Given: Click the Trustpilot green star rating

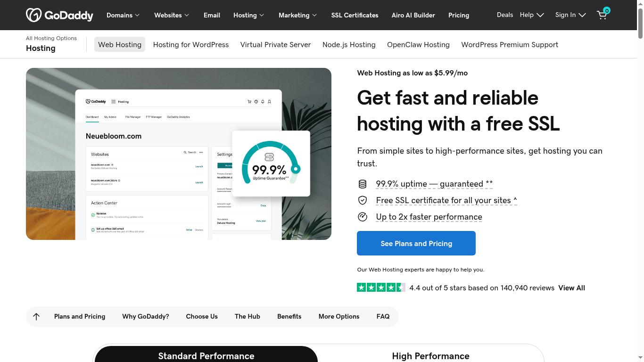Looking at the screenshot, I should 381,288.
